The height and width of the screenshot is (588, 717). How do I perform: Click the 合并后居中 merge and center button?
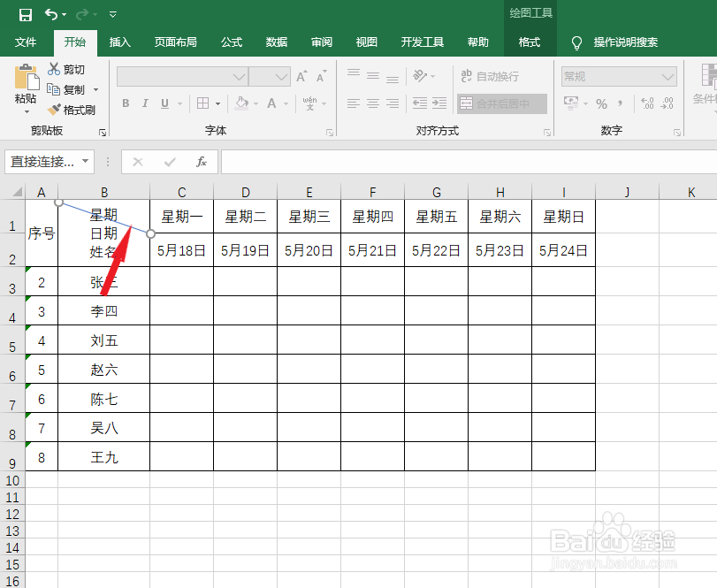(x=501, y=103)
